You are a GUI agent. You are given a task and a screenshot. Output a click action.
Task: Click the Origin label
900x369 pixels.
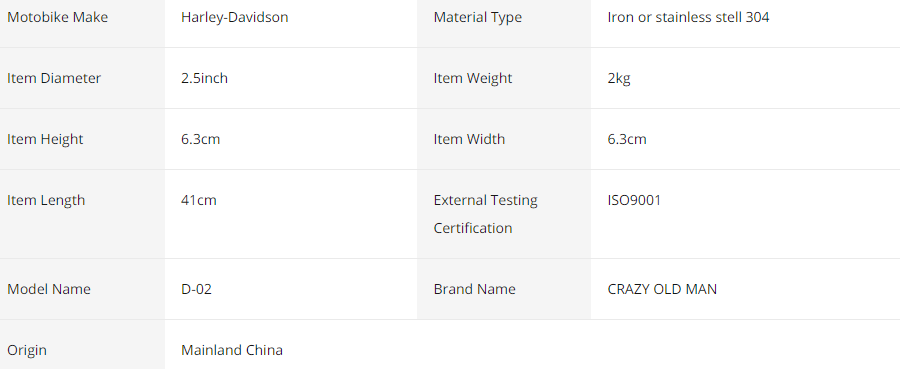point(27,350)
